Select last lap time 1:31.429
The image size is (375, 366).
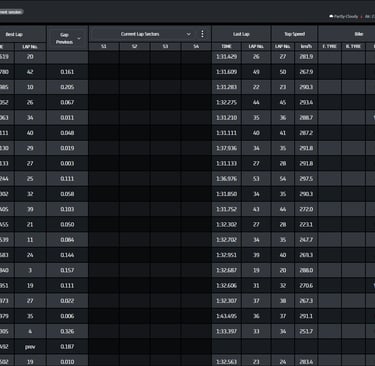227,57
